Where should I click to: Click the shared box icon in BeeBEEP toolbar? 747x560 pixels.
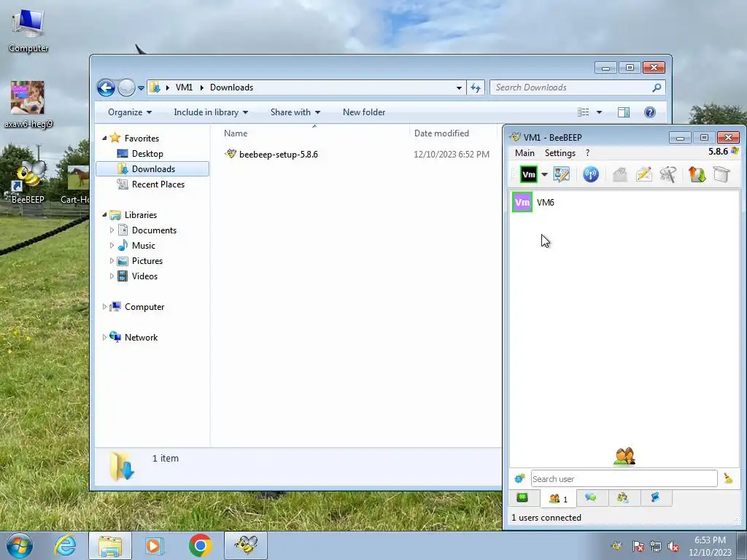pos(721,174)
